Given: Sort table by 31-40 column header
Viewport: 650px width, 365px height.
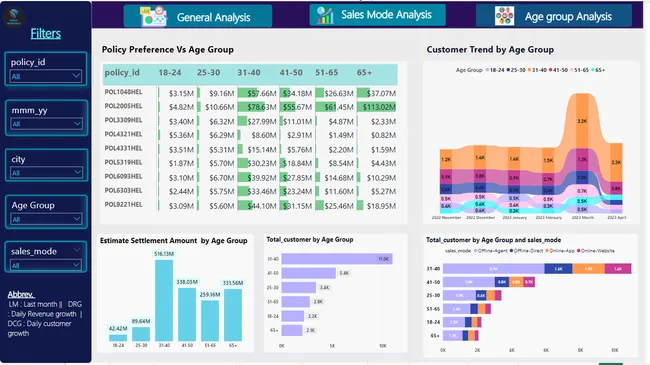Looking at the screenshot, I should point(249,73).
